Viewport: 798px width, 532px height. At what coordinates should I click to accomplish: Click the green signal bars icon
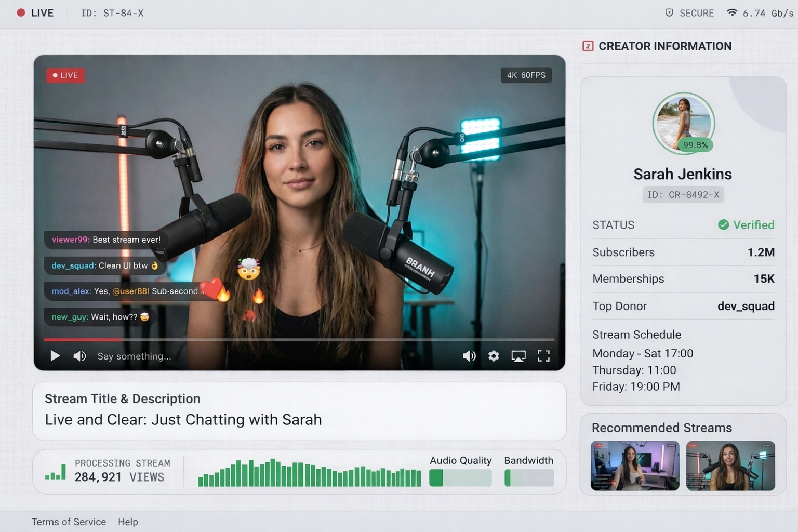pyautogui.click(x=56, y=472)
